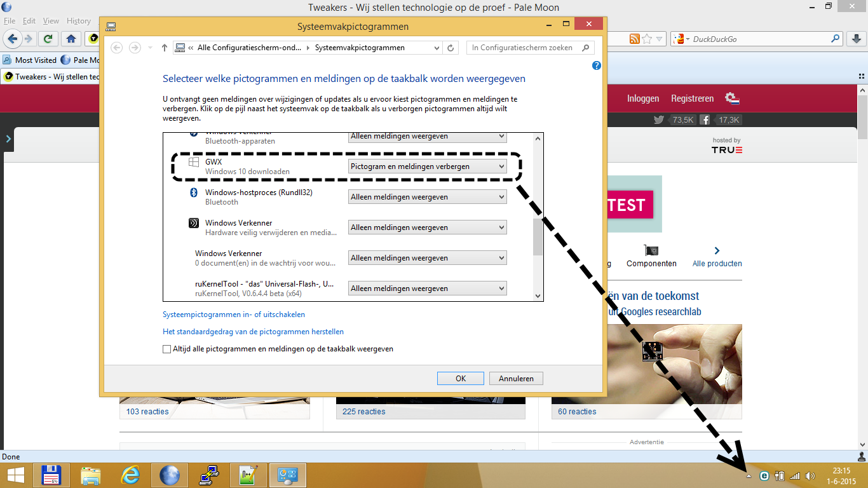The height and width of the screenshot is (488, 868).
Task: Click the search magnifier in DuckDuckGo box
Action: tap(836, 39)
